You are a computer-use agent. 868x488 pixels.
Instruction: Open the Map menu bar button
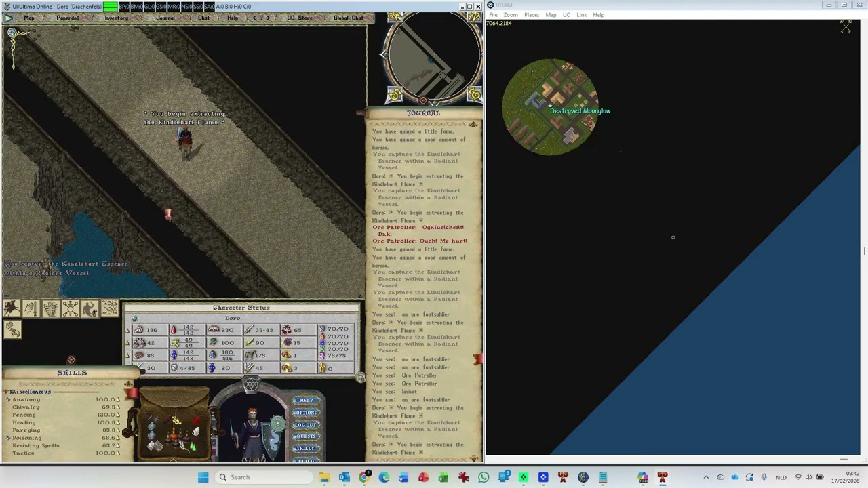(x=29, y=18)
